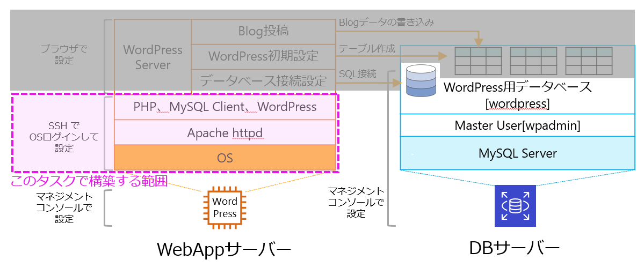
Task: Select the stacked blue database cylinder icon
Action: 421,81
